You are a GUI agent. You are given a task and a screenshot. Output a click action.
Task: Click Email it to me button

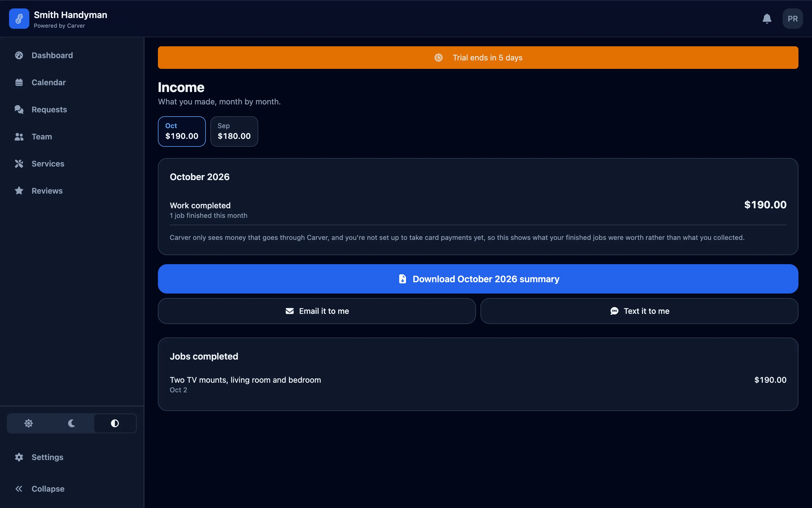(x=317, y=311)
